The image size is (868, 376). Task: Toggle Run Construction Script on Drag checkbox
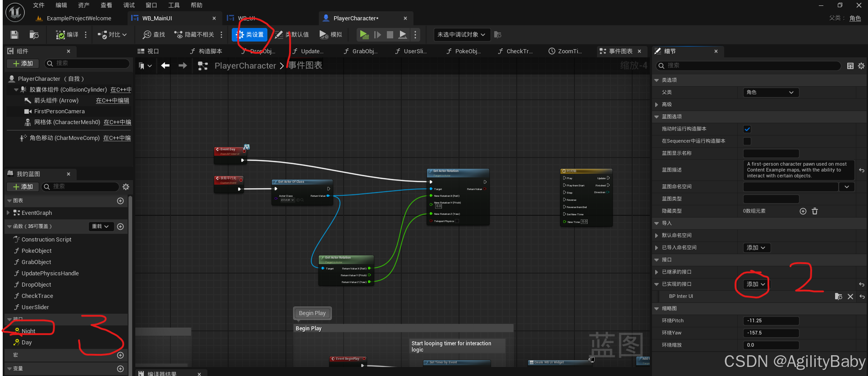(747, 129)
